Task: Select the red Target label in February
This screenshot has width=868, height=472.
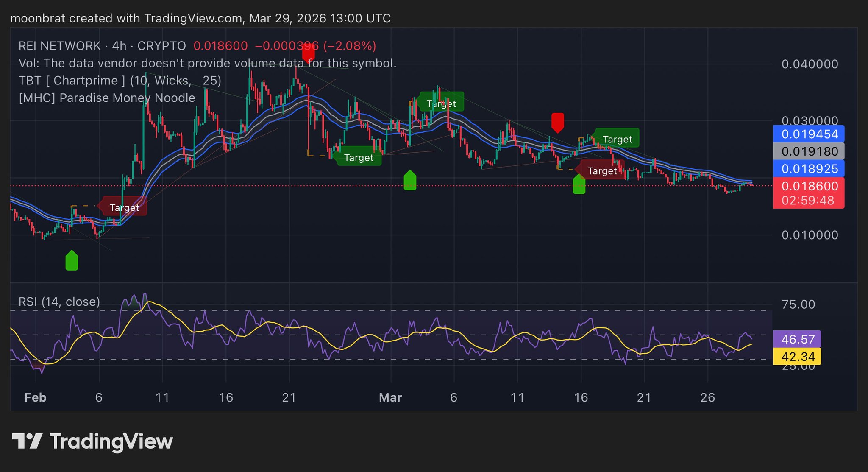Action: (124, 207)
